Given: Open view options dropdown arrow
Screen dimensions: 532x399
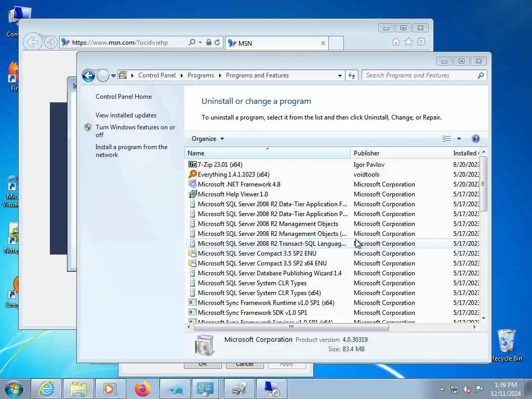Looking at the screenshot, I should [459, 138].
